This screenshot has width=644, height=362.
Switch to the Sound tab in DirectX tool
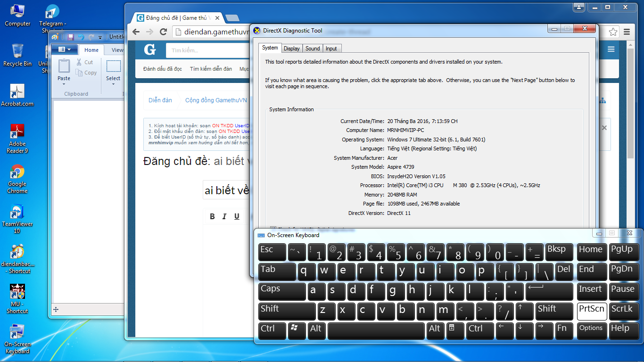(313, 49)
